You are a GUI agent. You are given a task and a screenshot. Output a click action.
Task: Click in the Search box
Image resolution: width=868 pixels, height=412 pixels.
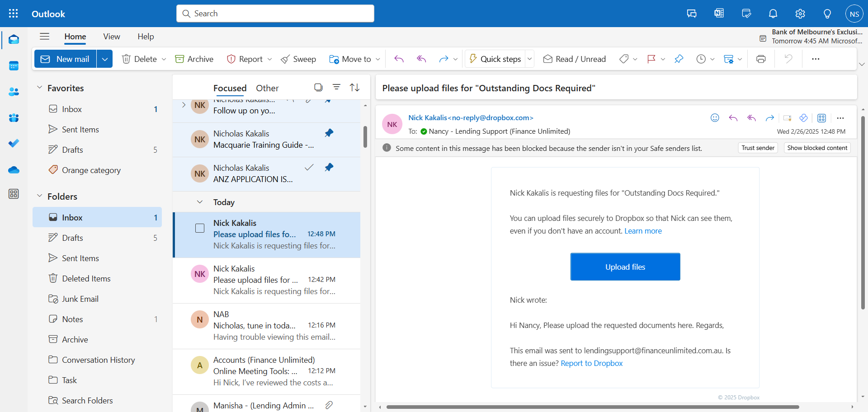pyautogui.click(x=275, y=14)
